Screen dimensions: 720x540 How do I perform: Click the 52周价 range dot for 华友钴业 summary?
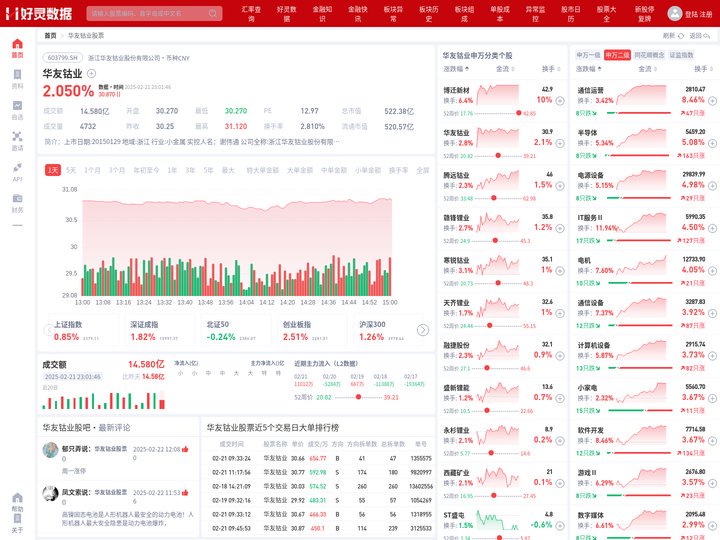358,397
